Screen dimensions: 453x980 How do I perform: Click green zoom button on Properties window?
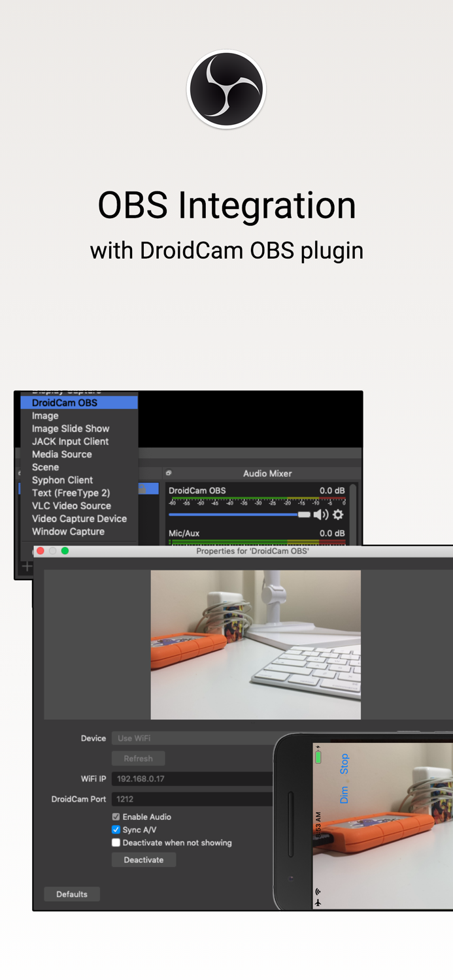65,551
